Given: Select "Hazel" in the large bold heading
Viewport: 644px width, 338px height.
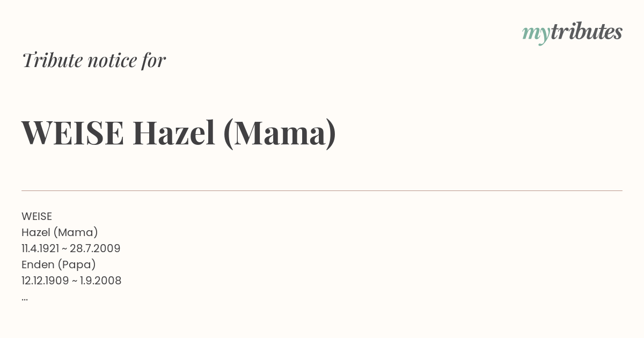Looking at the screenshot, I should coord(174,133).
